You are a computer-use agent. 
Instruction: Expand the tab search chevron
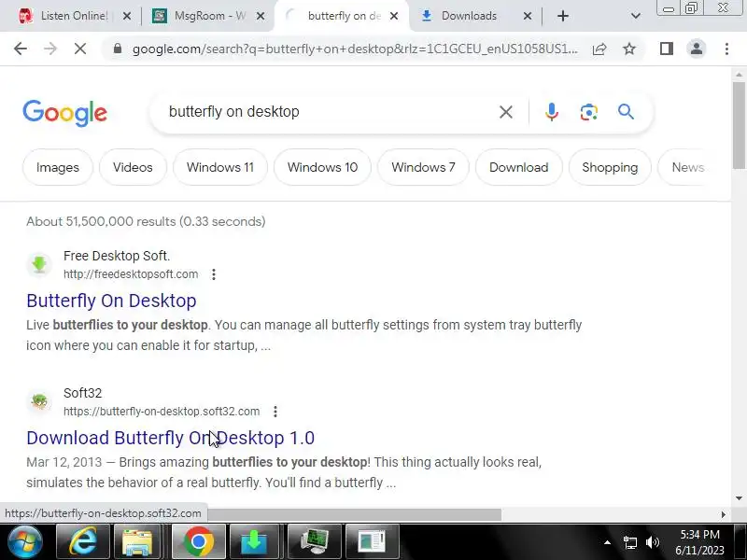click(636, 16)
